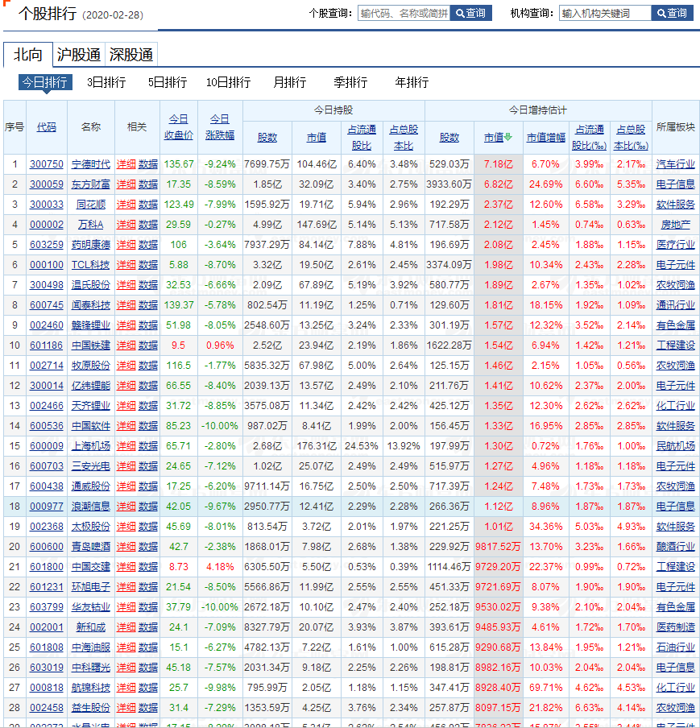This screenshot has width=700, height=728.
Task: Open the 通威股份 stock name link
Action: click(x=90, y=486)
